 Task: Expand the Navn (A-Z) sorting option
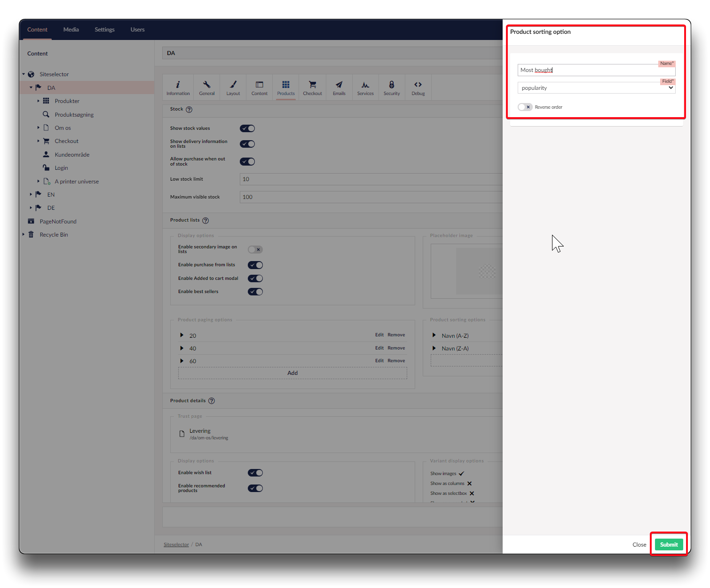pyautogui.click(x=434, y=335)
